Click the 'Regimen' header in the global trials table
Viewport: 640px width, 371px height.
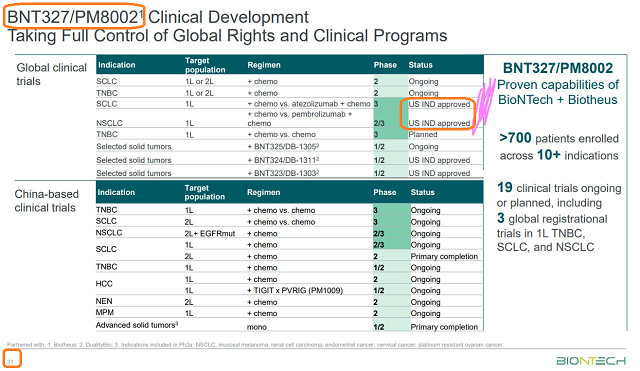(x=264, y=65)
